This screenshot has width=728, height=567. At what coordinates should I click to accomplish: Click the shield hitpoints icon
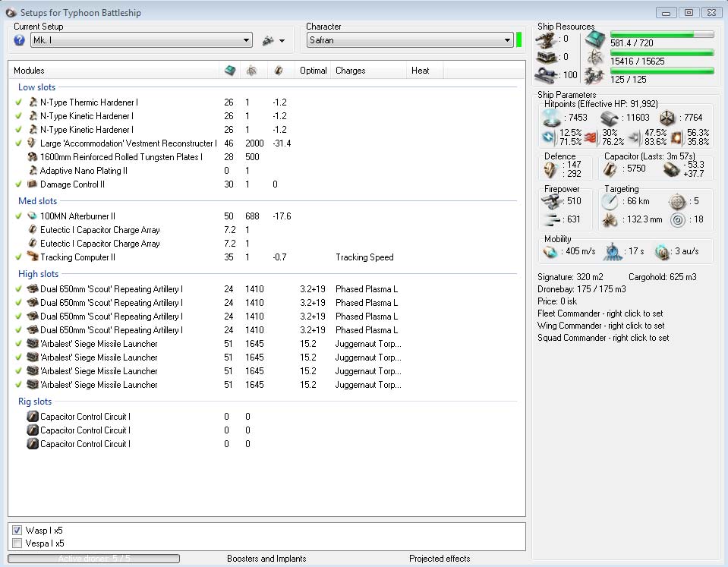point(553,118)
